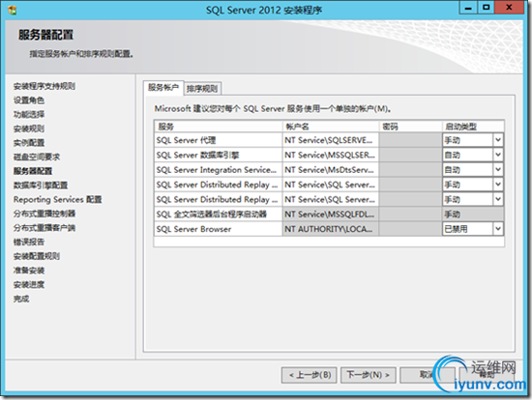
Task: Select the SQL Server Integration Service row
Action: click(219, 170)
